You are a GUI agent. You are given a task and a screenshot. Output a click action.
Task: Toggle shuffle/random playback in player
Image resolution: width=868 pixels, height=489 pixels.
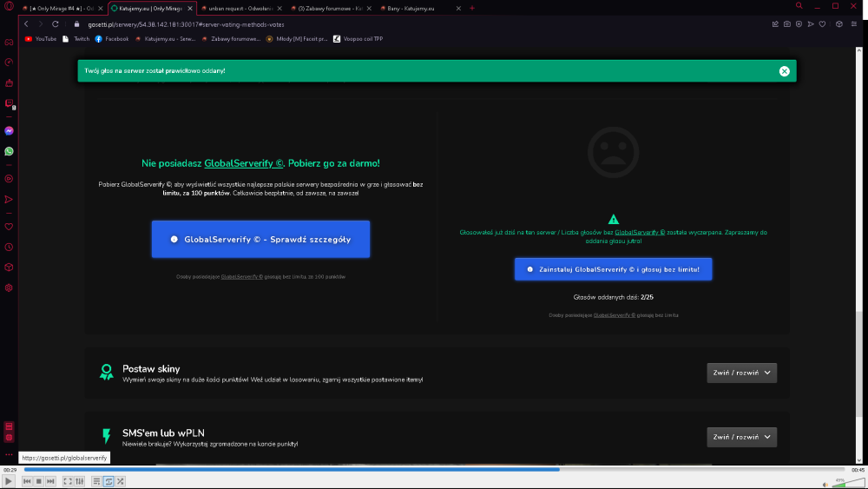point(120,481)
